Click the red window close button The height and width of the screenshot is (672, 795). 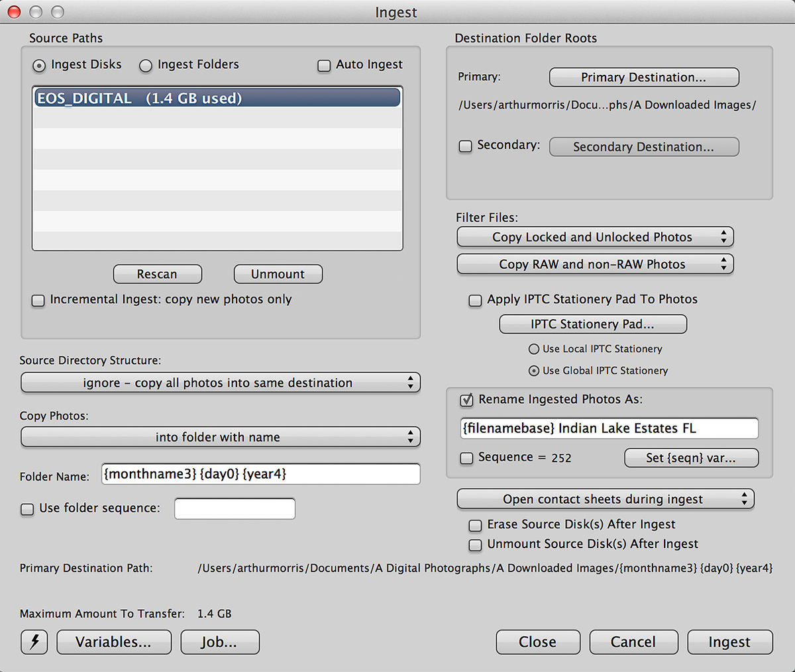click(x=14, y=12)
